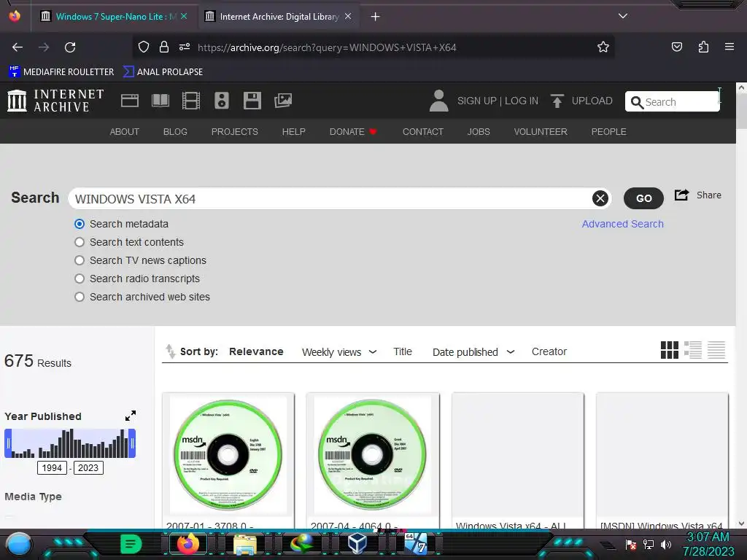
Task: Click the padlock site security icon
Action: click(x=164, y=47)
